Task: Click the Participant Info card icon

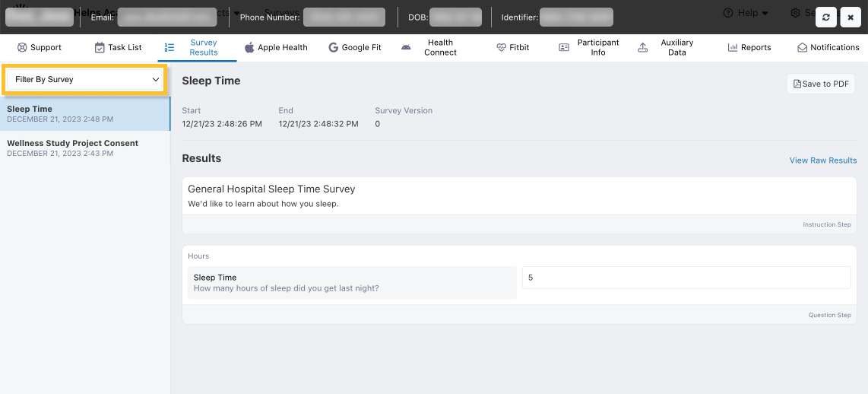Action: coord(563,47)
